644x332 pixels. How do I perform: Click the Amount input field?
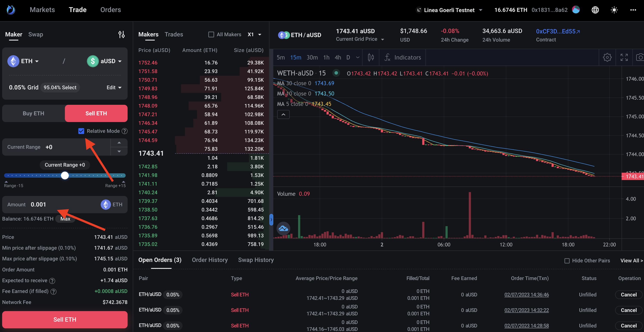click(x=63, y=205)
